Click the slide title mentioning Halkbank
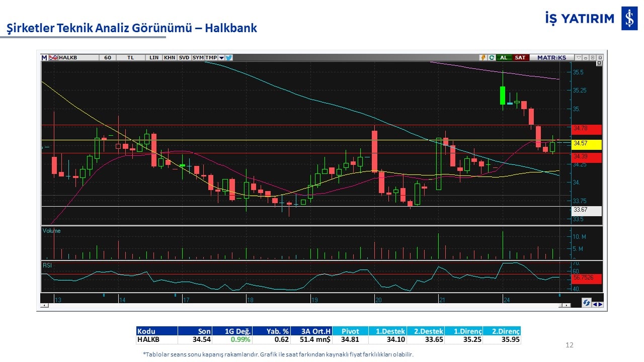644x362 pixels. point(132,28)
